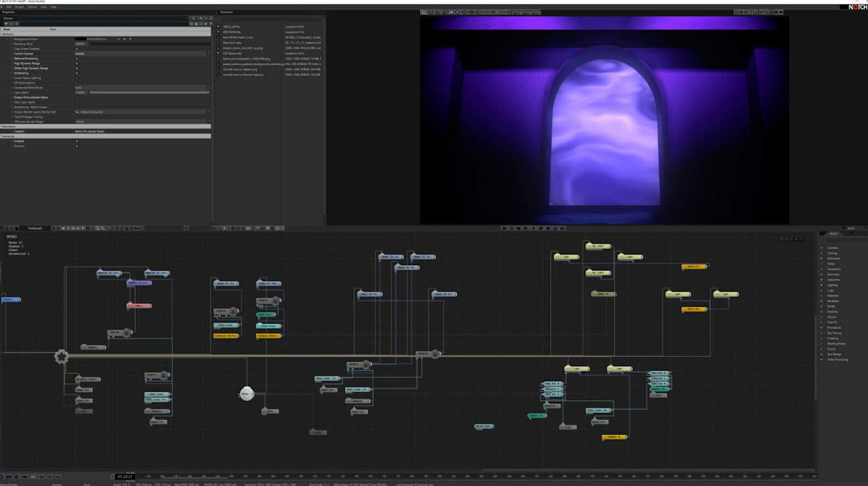Open the View menu
This screenshot has height=486, width=868.
44,7
